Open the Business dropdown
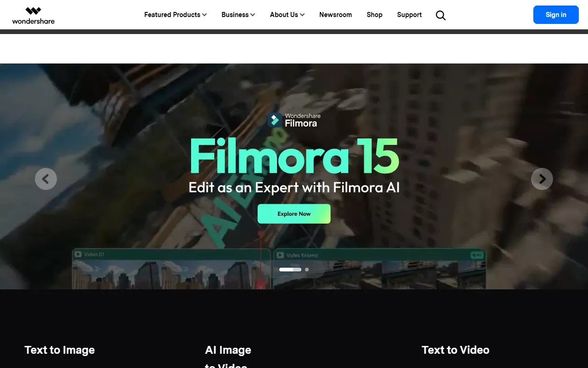The width and height of the screenshot is (588, 368). tap(238, 15)
